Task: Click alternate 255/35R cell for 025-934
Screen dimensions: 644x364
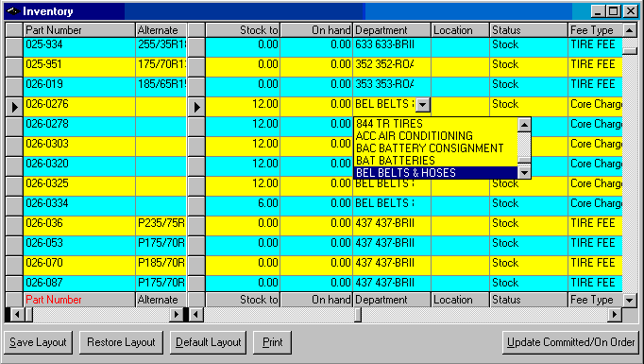Action: coord(161,47)
